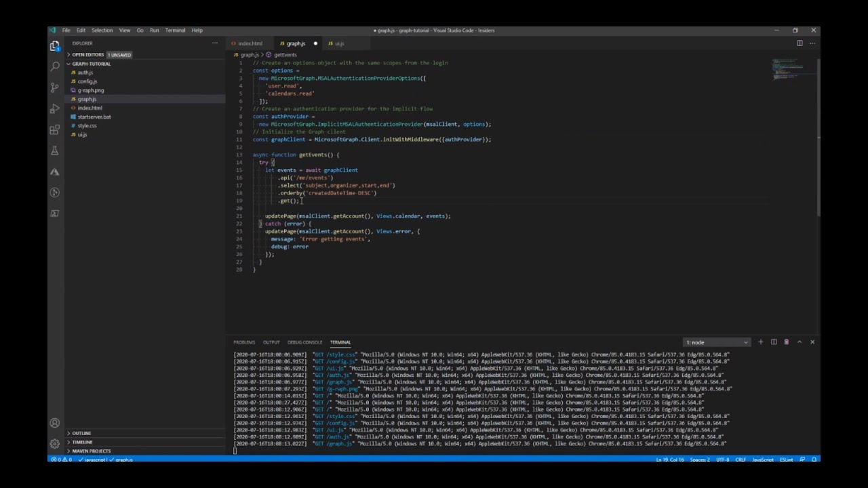Change line endings via CRLF
868x488 pixels.
click(x=741, y=460)
